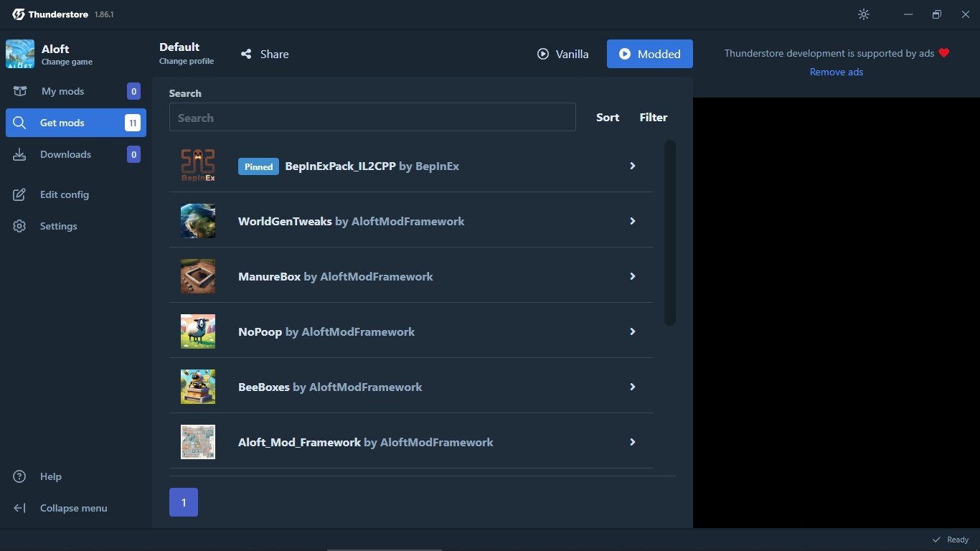Select BepInExPack_IL2CPP mod name
Image resolution: width=980 pixels, height=551 pixels.
340,166
